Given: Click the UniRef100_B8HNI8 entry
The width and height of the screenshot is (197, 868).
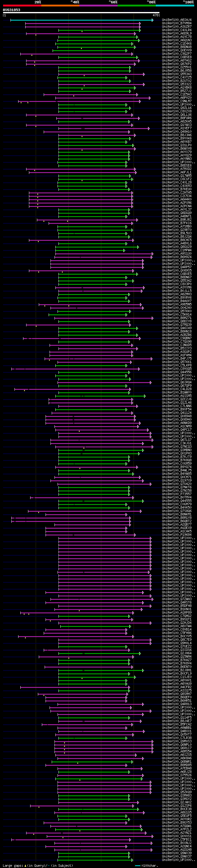Looking at the screenshot, I should [177, 331].
